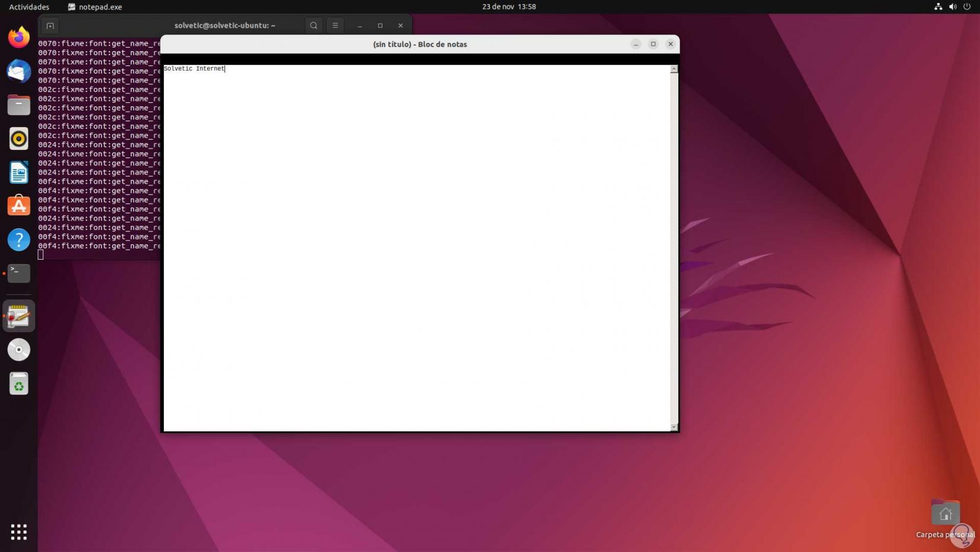Open LibreOffice Writer from the dock
The height and width of the screenshot is (552, 980).
19,172
